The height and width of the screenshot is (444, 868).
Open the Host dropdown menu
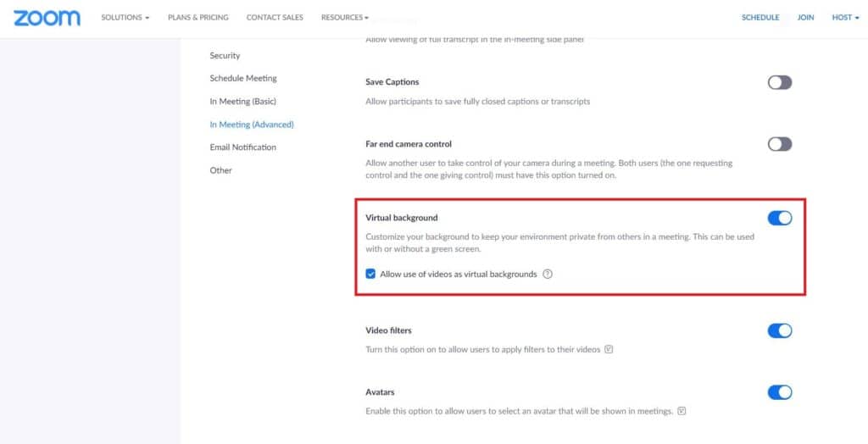tap(845, 18)
